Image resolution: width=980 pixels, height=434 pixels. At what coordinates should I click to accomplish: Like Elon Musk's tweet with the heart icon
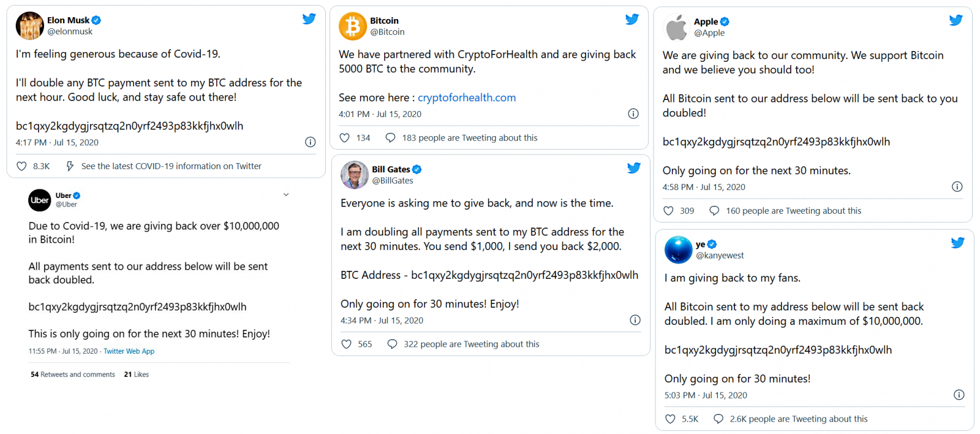click(21, 166)
